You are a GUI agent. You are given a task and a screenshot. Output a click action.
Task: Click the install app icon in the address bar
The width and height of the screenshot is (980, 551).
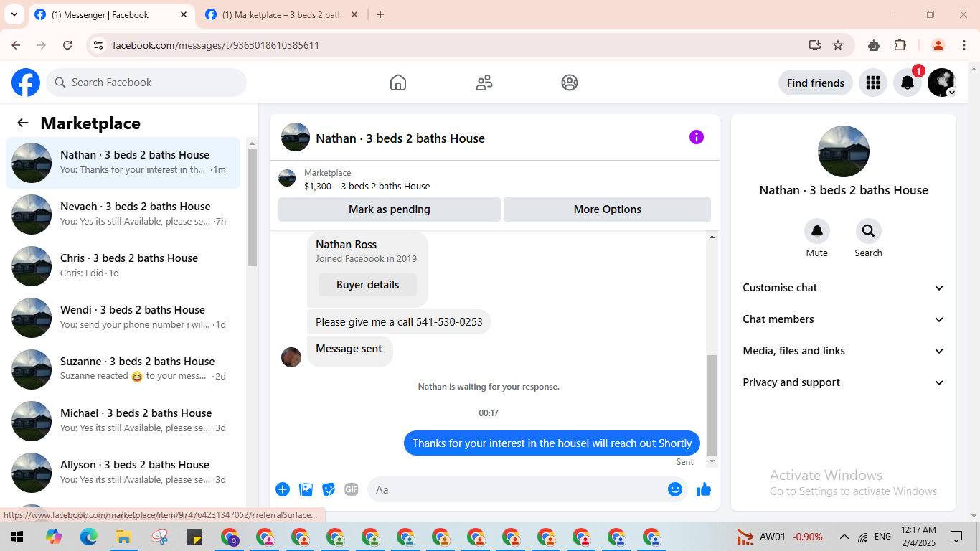click(814, 45)
